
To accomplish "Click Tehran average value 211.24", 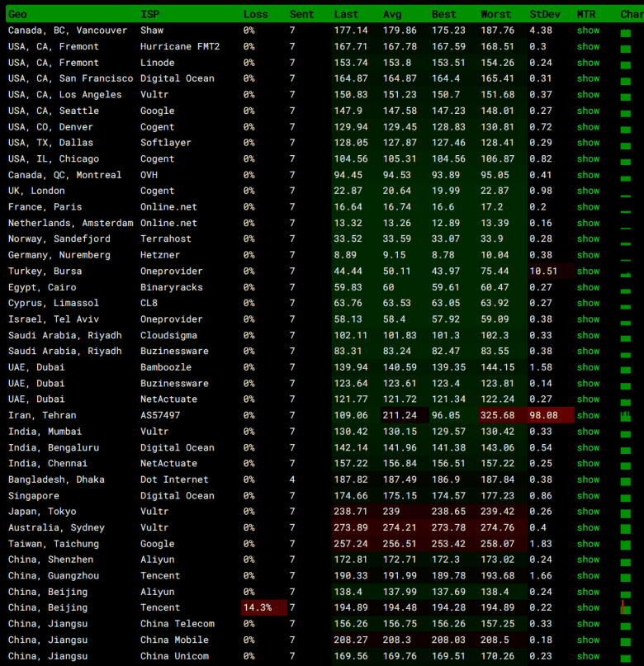I will [x=405, y=415].
